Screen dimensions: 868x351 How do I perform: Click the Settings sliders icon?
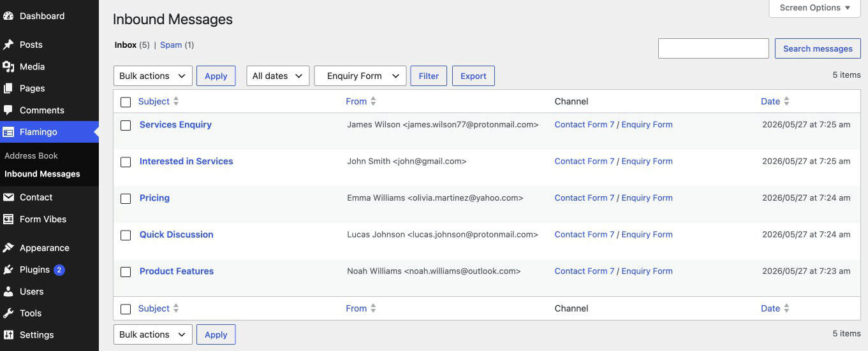click(8, 334)
